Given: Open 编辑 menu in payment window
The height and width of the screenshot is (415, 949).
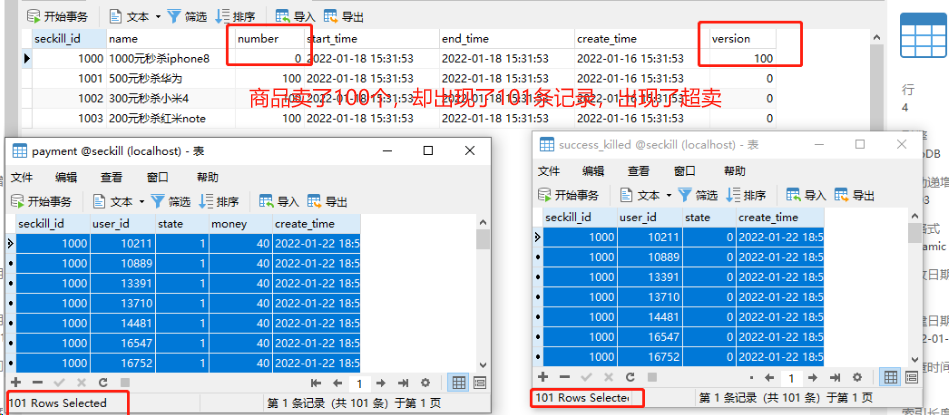Looking at the screenshot, I should click(66, 177).
